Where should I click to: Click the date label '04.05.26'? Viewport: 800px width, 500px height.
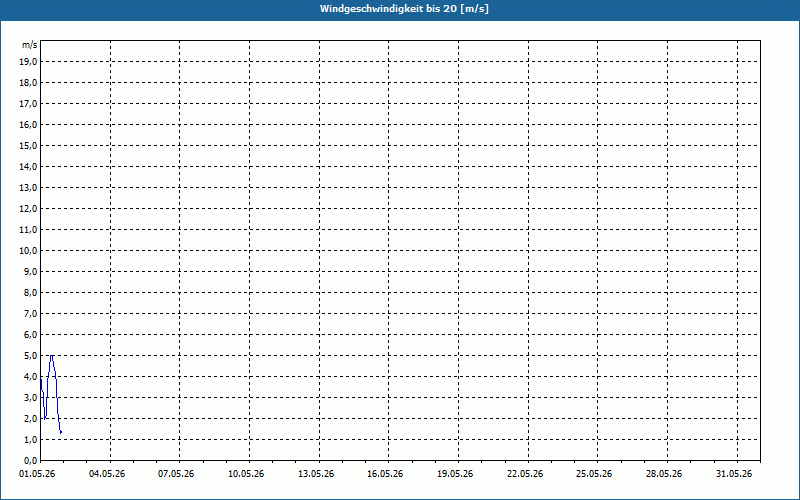tap(107, 474)
